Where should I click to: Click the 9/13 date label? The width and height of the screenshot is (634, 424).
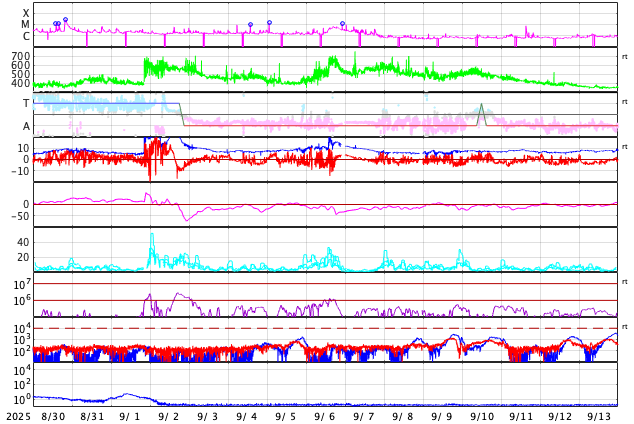599,416
